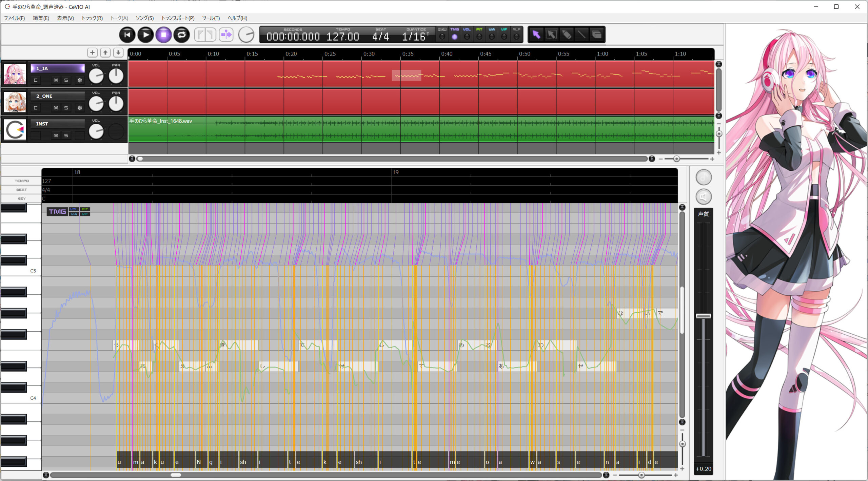Click the track timeline horizontal scrollbar
The height and width of the screenshot is (481, 868).
pyautogui.click(x=392, y=159)
